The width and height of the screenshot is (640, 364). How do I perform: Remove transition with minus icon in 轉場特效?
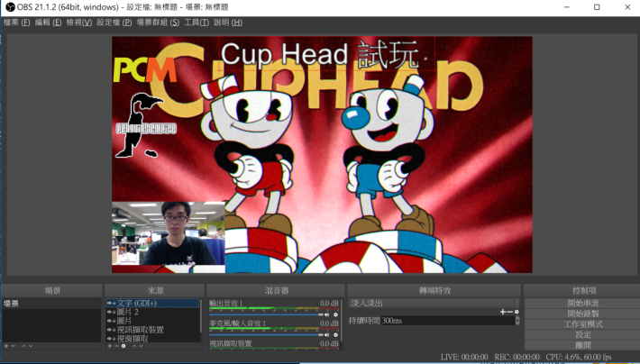click(510, 312)
